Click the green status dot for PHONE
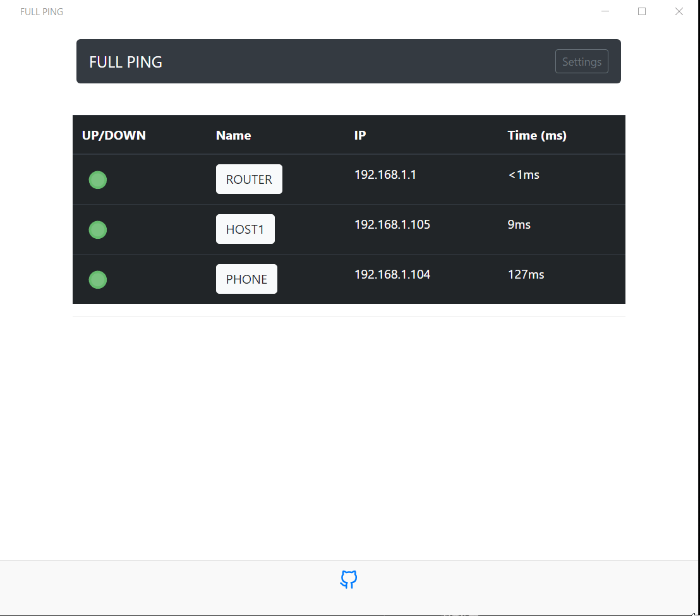Screen dimensions: 700x616 click(98, 279)
